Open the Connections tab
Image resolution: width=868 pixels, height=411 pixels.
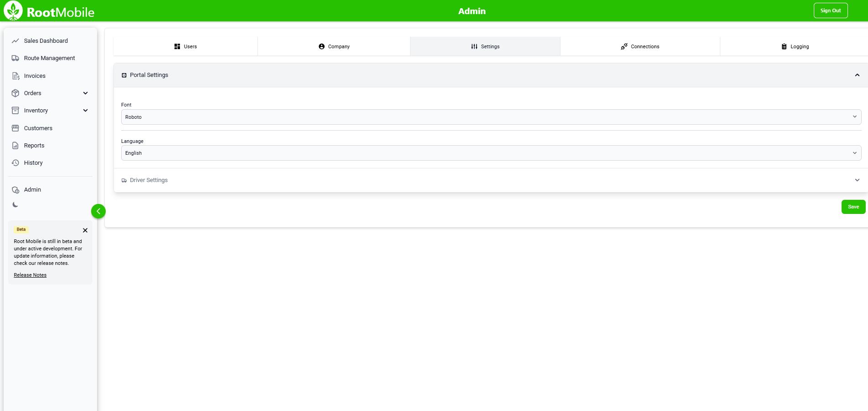[640, 46]
